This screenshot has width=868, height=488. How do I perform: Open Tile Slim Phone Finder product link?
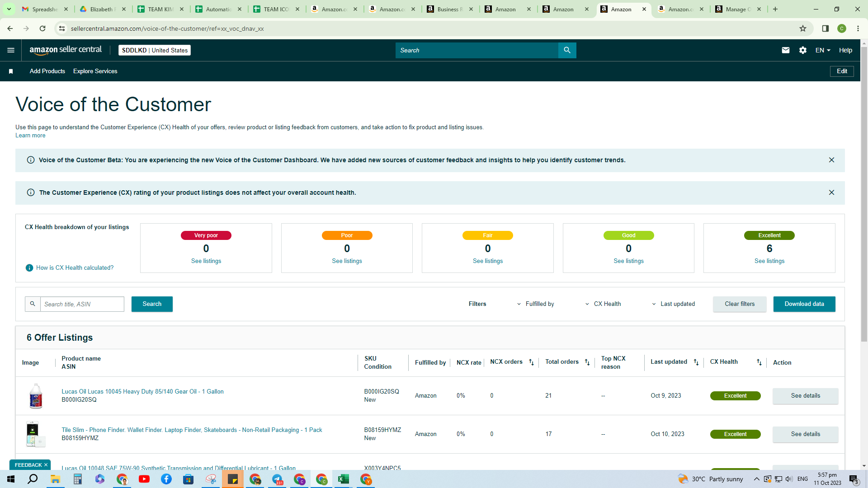point(192,430)
